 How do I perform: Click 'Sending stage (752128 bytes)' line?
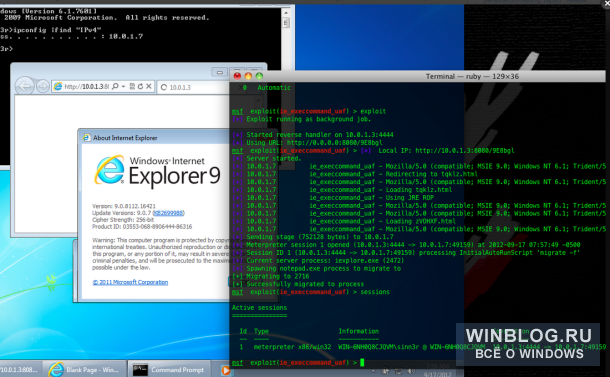click(320, 237)
